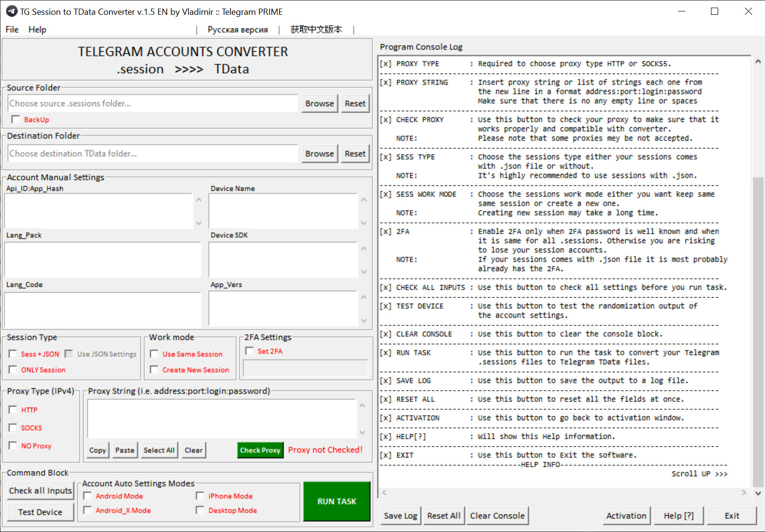Viewport: 765px width, 532px height.
Task: Enable Desktop Mode auto setting
Action: pyautogui.click(x=200, y=510)
